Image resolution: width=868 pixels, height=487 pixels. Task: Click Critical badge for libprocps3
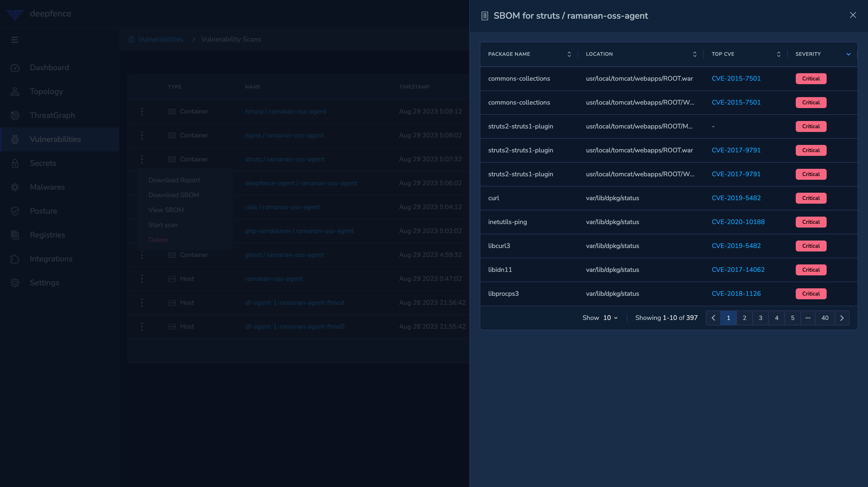point(811,293)
